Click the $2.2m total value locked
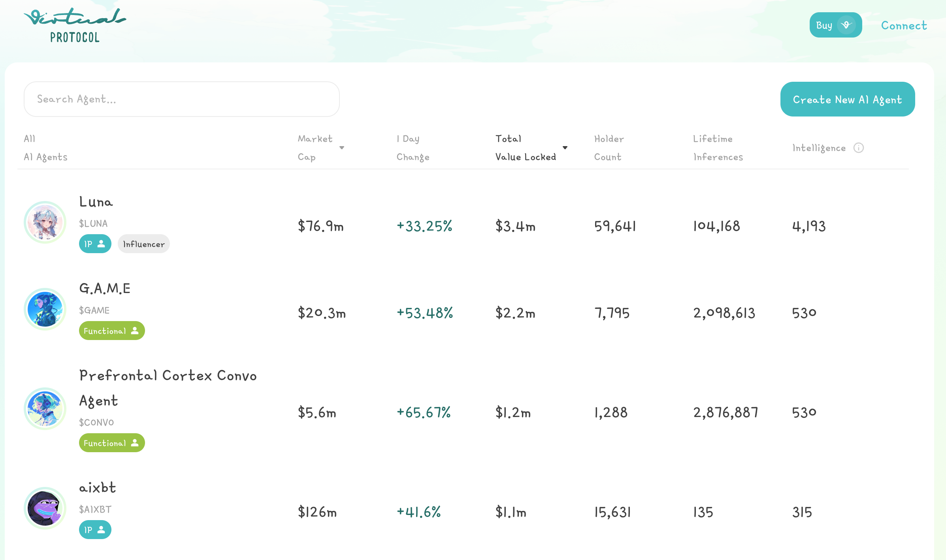 point(516,313)
